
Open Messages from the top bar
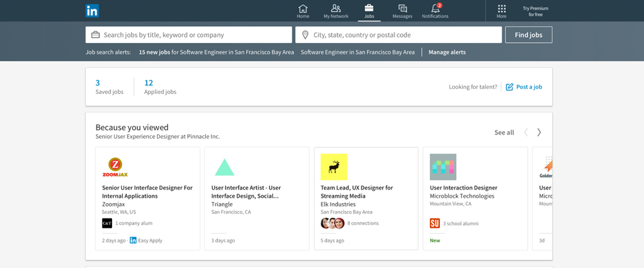pos(402,11)
